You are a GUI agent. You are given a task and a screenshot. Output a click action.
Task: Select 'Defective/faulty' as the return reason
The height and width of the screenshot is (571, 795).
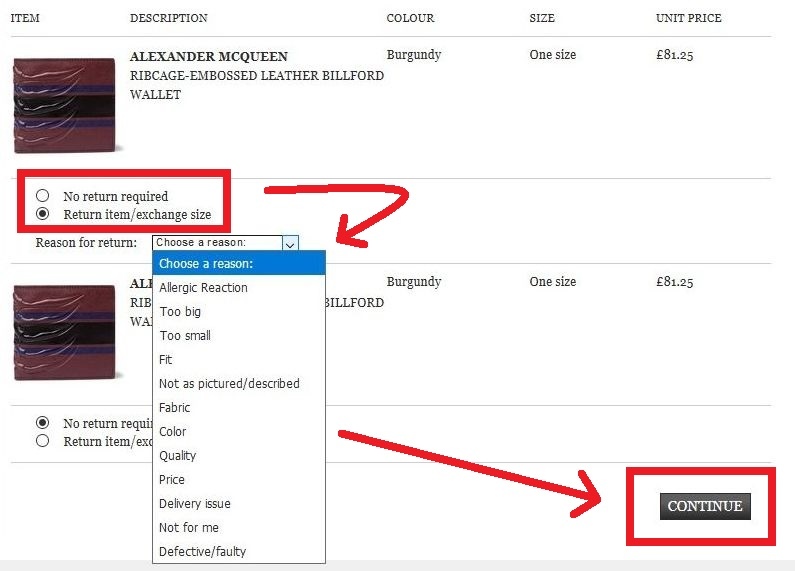[239, 551]
